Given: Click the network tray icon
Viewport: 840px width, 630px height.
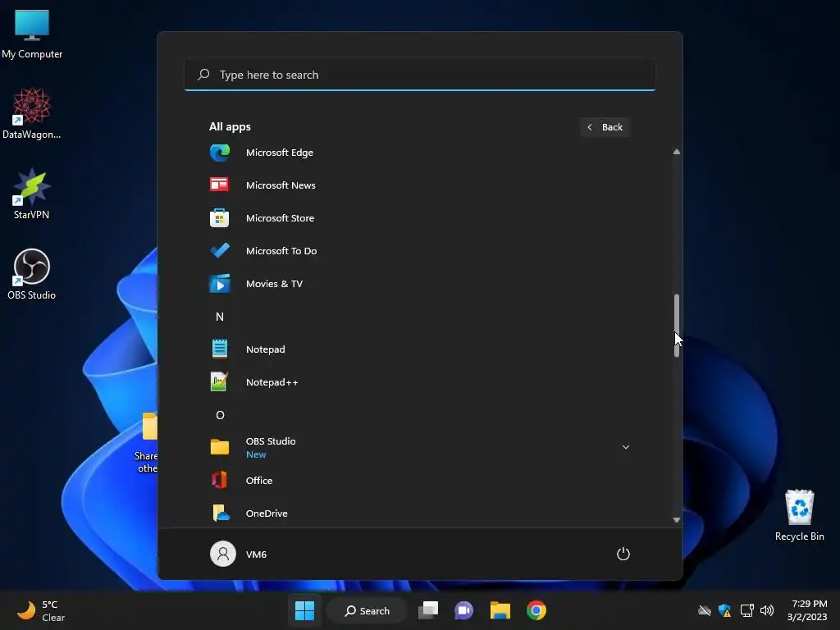Looking at the screenshot, I should (746, 610).
